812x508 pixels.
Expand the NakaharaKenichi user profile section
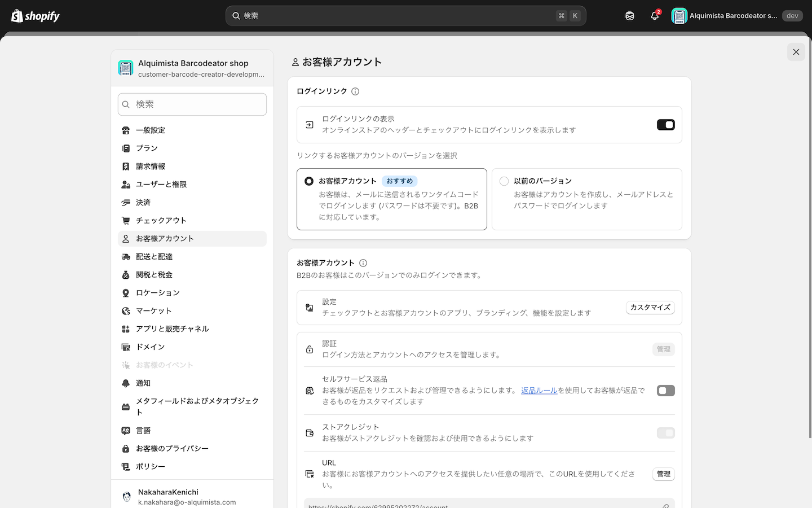click(x=192, y=496)
